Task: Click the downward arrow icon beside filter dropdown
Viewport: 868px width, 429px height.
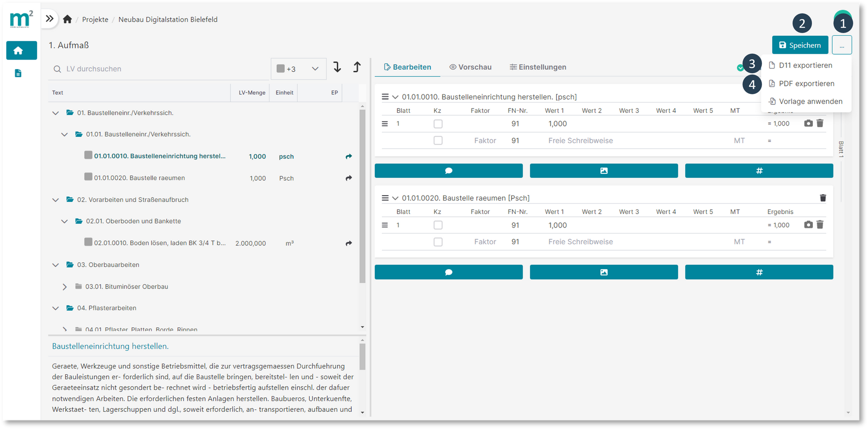Action: pyautogui.click(x=337, y=67)
